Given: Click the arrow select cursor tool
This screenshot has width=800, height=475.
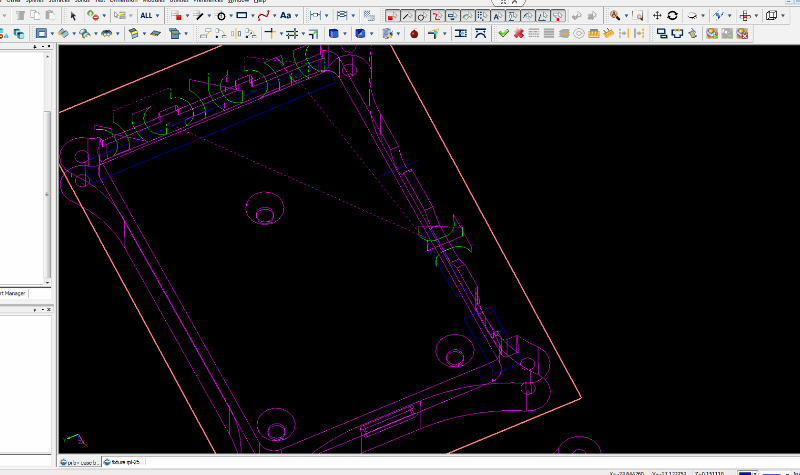Looking at the screenshot, I should coord(73,16).
